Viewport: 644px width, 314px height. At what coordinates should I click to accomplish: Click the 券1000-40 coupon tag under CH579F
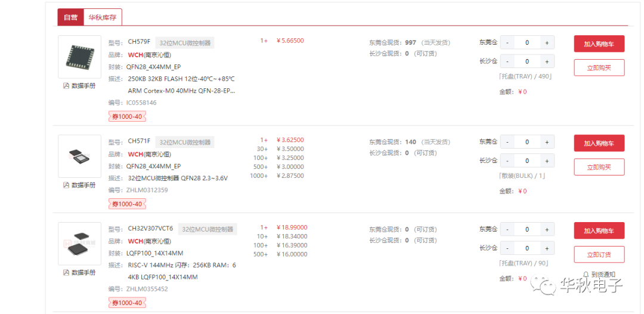(x=127, y=117)
